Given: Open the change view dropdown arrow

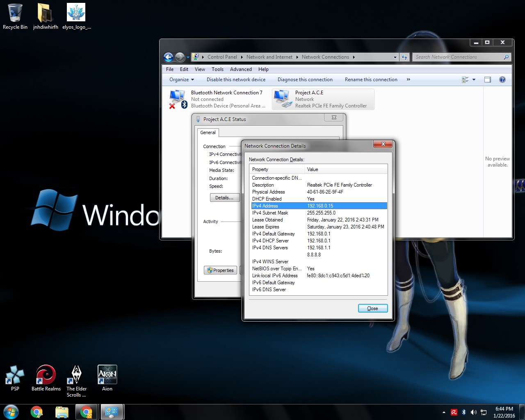Looking at the screenshot, I should tap(474, 80).
